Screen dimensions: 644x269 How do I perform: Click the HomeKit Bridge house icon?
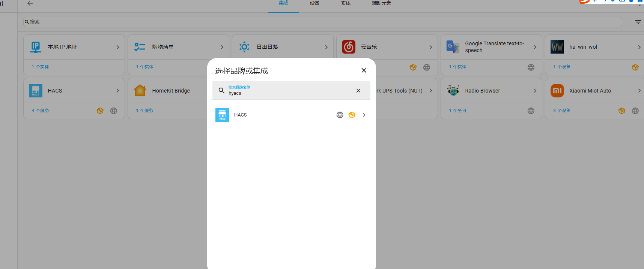140,91
